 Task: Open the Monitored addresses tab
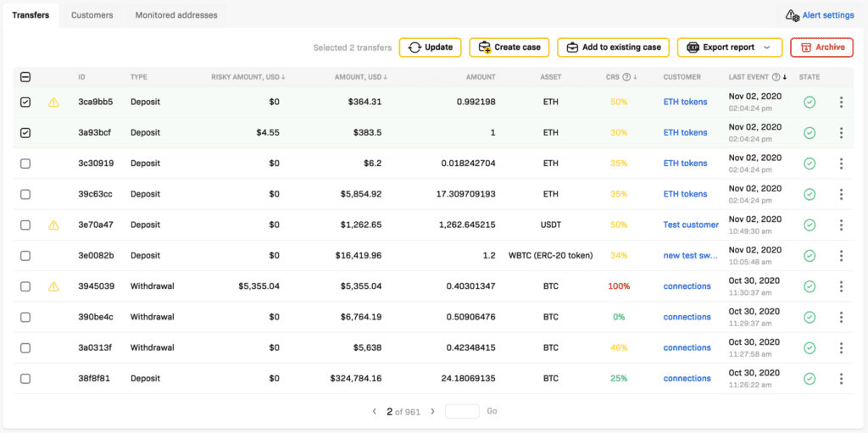point(175,15)
